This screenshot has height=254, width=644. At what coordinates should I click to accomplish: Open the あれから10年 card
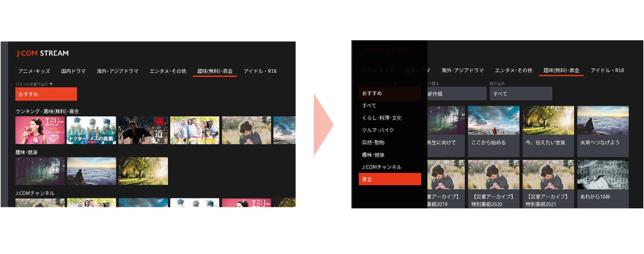603,184
